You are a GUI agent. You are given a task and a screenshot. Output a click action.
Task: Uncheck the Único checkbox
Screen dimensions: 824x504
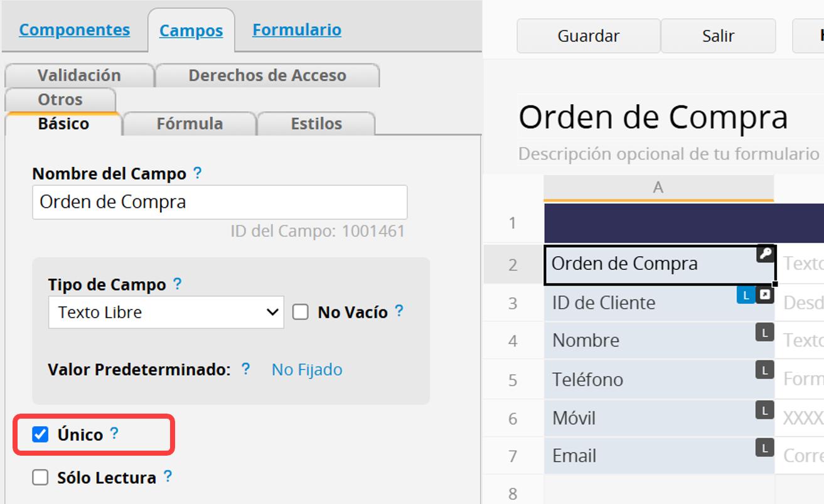pyautogui.click(x=41, y=434)
